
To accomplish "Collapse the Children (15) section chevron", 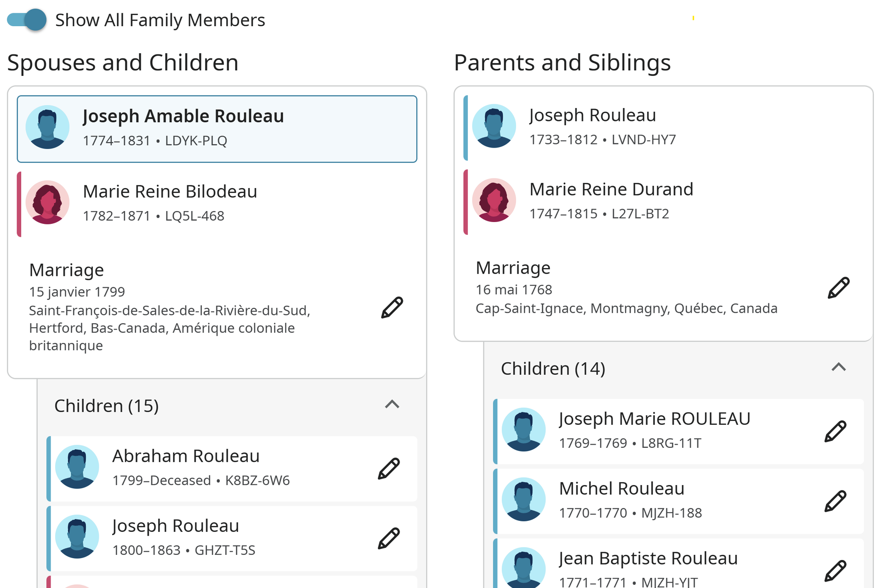I will point(392,405).
